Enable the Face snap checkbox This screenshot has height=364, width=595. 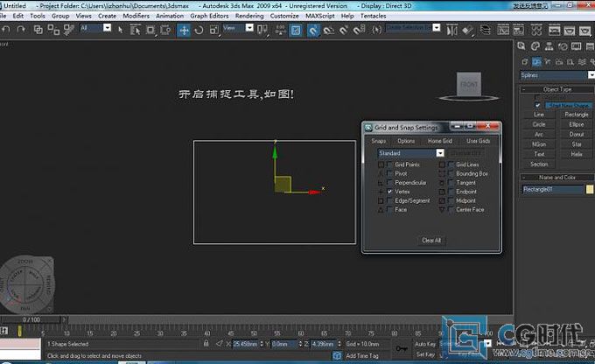click(x=389, y=209)
